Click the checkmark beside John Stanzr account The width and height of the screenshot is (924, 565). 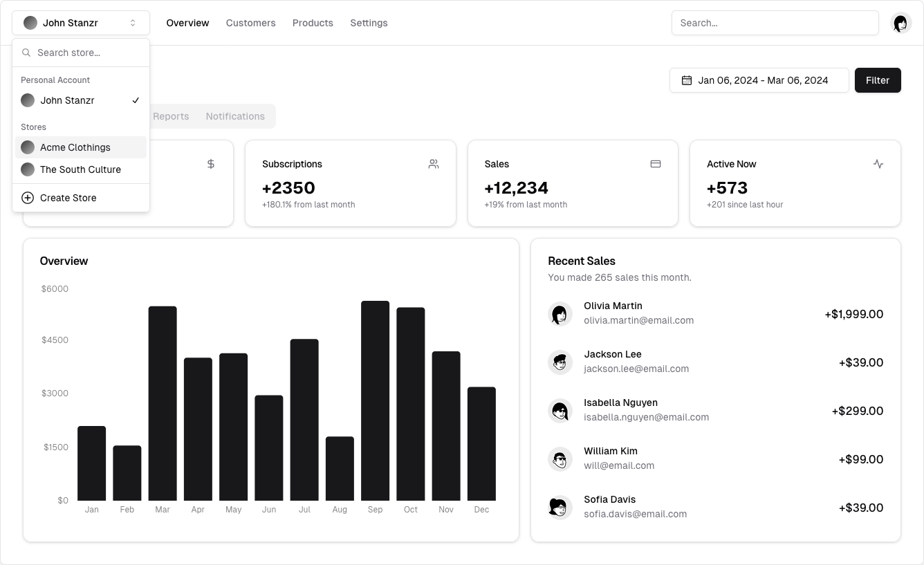tap(136, 100)
